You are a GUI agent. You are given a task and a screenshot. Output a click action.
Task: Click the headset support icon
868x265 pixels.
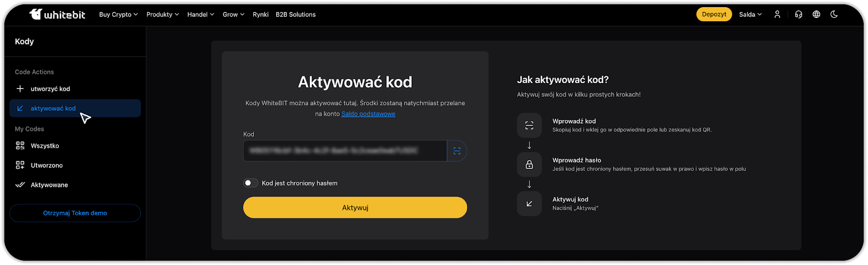[798, 15]
